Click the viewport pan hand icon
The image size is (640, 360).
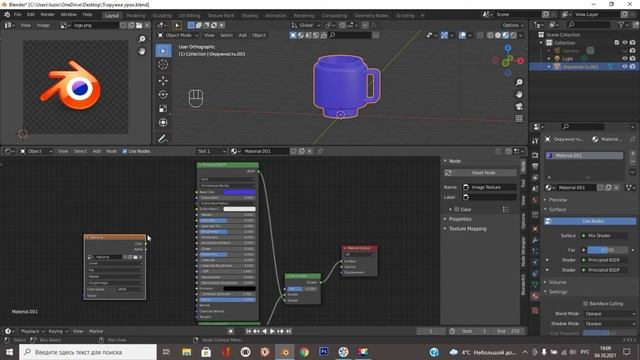519,94
